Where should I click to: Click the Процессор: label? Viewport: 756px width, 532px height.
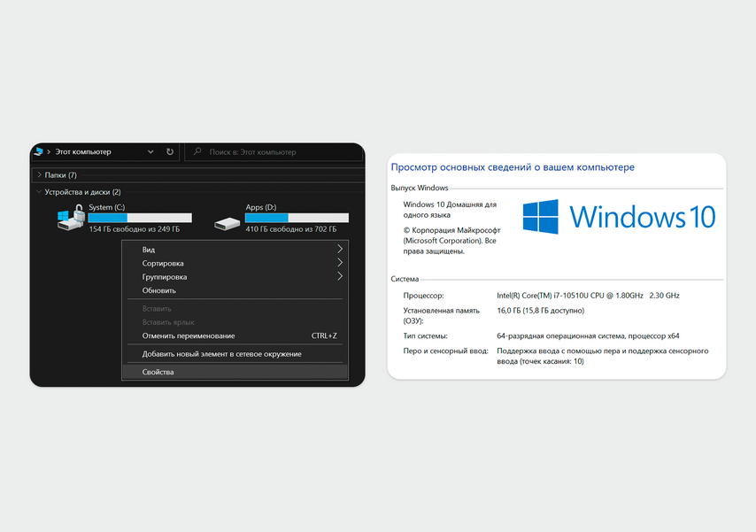pyautogui.click(x=423, y=295)
